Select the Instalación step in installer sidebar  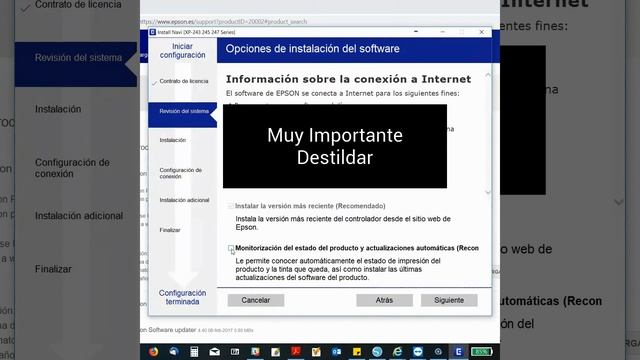click(x=173, y=140)
